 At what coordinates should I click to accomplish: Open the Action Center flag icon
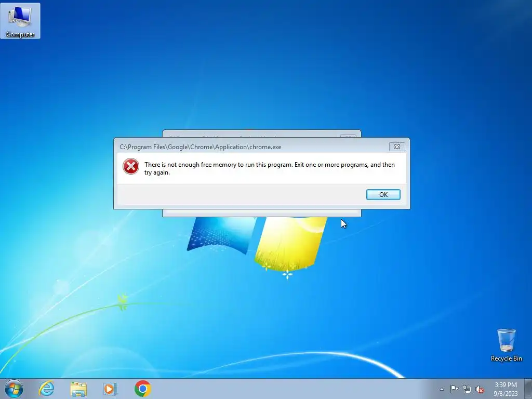click(x=454, y=389)
